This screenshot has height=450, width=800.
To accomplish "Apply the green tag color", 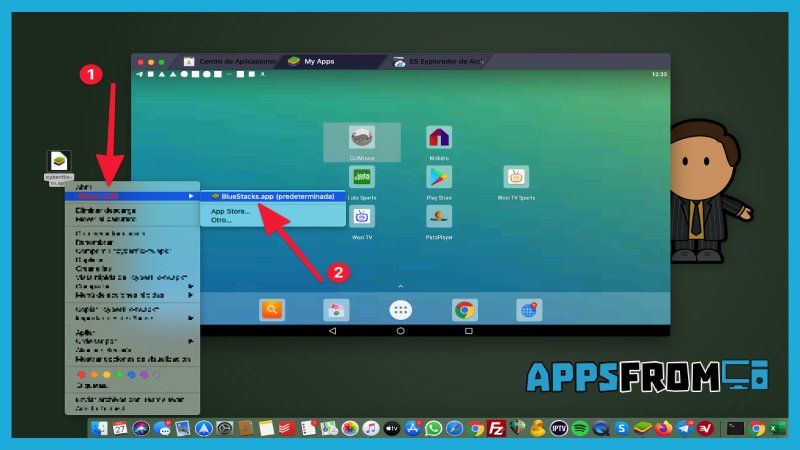I will click(119, 374).
